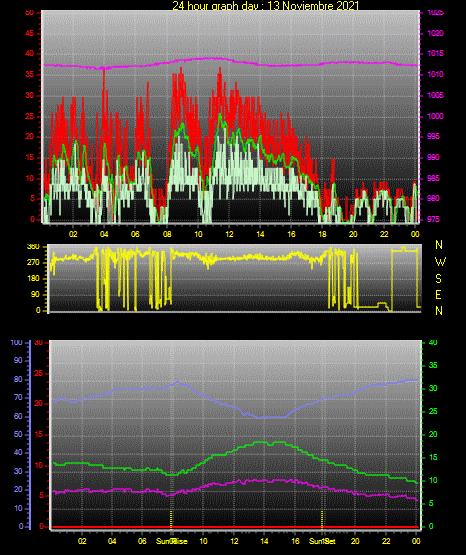Viewport: 466px width, 555px height.
Task: Click the N compass label at top
Action: [439, 245]
